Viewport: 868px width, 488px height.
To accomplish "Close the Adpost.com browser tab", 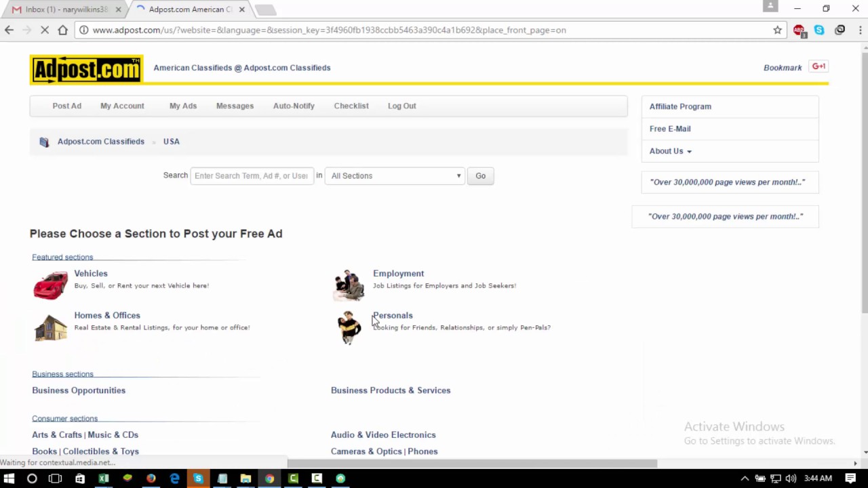I will point(241,9).
